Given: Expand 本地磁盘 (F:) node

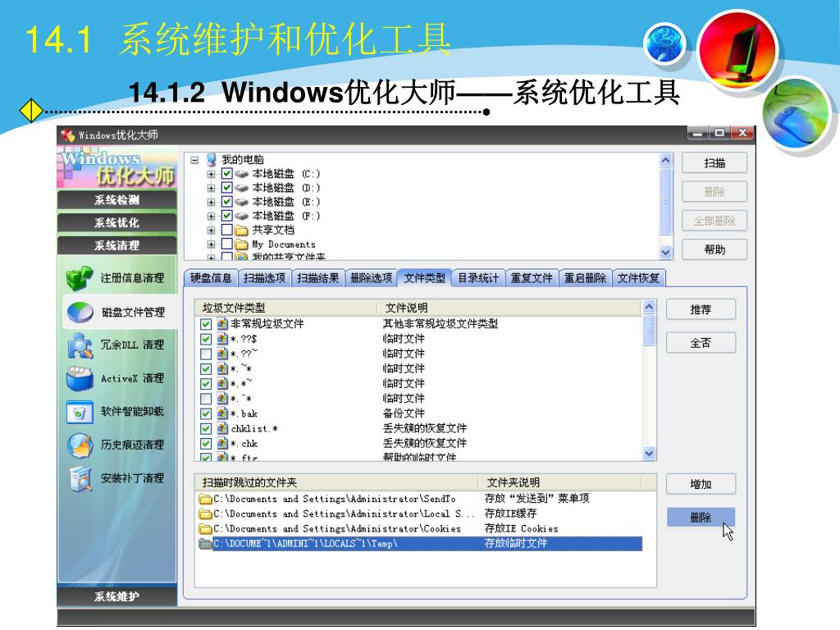Looking at the screenshot, I should [211, 216].
